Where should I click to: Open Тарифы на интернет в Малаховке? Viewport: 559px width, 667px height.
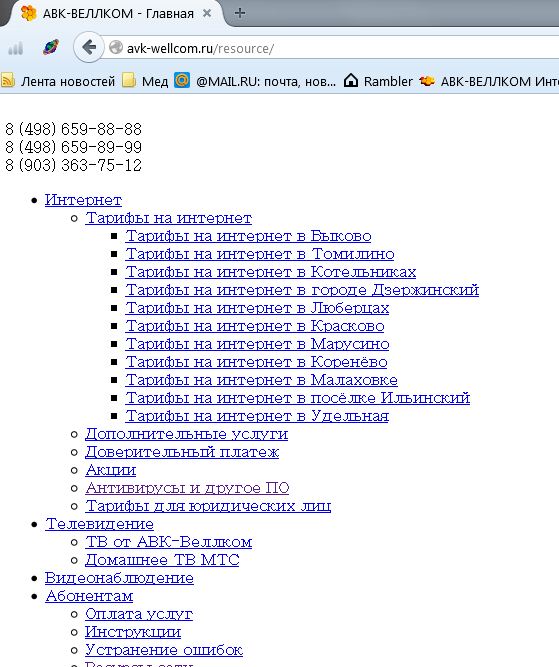pos(262,380)
